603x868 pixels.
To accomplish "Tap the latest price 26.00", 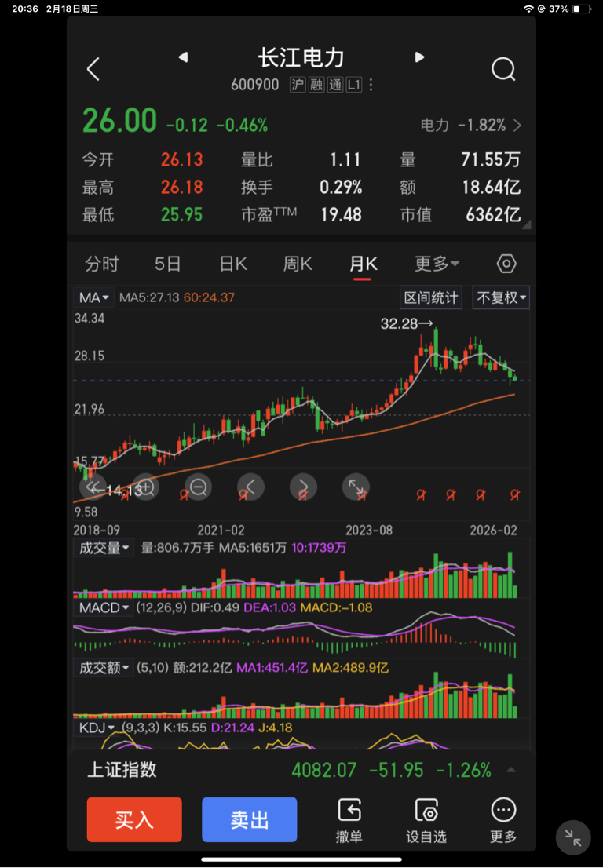I will [x=119, y=121].
